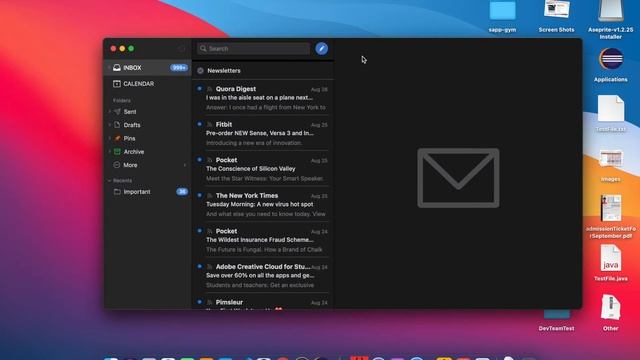640x360 pixels.
Task: Select the Other archive file on the desktop
Action: (611, 312)
